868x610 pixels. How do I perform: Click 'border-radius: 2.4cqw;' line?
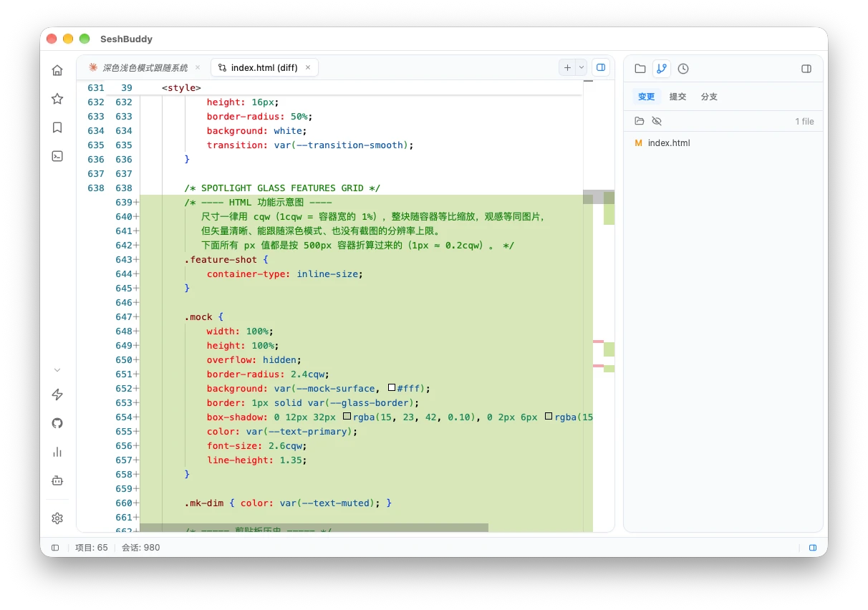tap(268, 374)
